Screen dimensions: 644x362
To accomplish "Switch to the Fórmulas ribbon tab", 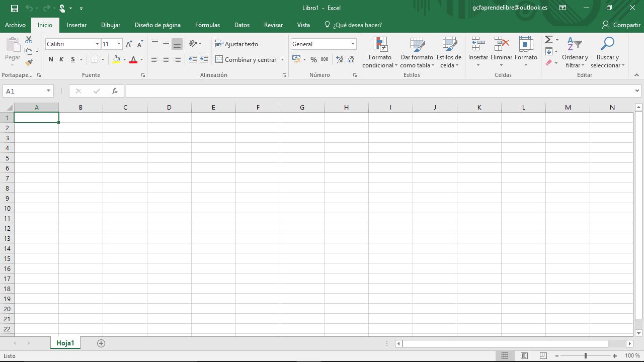I will tap(207, 25).
